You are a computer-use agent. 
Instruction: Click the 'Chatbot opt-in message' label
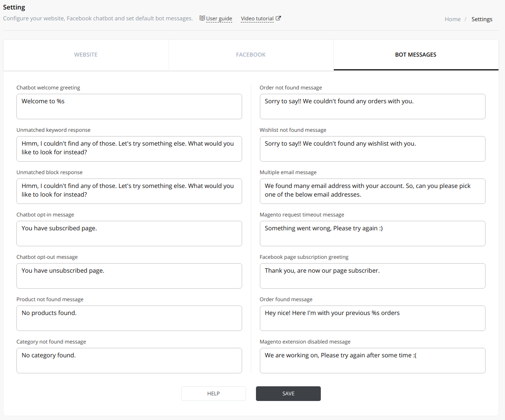[x=45, y=215]
